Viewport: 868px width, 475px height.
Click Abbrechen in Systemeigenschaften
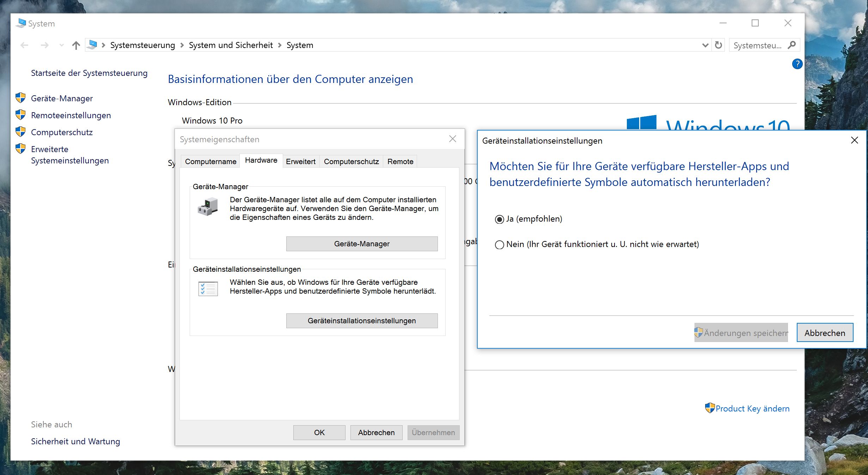376,433
